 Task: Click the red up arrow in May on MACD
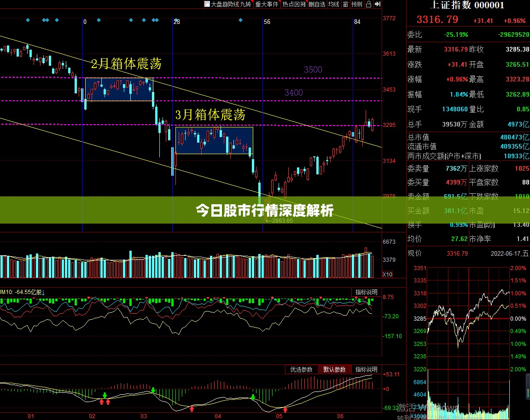pos(285,409)
